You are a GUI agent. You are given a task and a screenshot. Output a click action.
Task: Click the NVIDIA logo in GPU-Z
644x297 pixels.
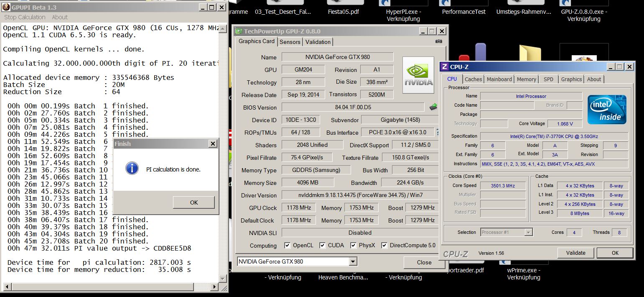pyautogui.click(x=418, y=75)
